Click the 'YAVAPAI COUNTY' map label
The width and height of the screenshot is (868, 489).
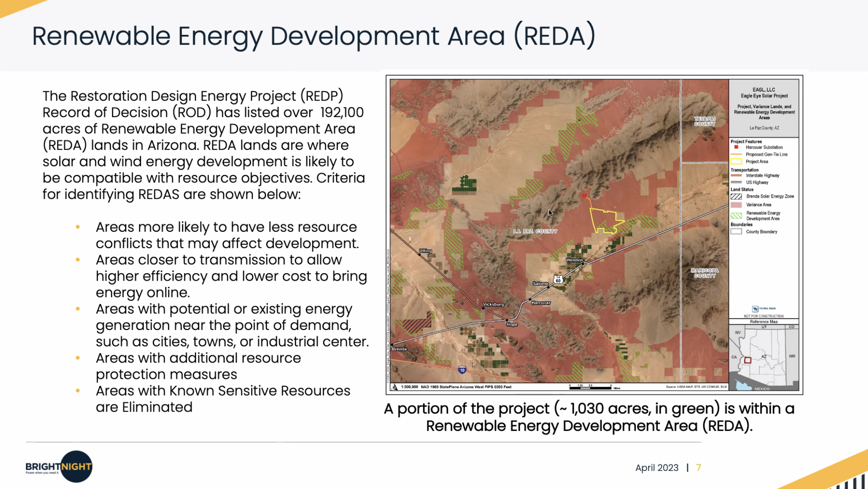(705, 121)
